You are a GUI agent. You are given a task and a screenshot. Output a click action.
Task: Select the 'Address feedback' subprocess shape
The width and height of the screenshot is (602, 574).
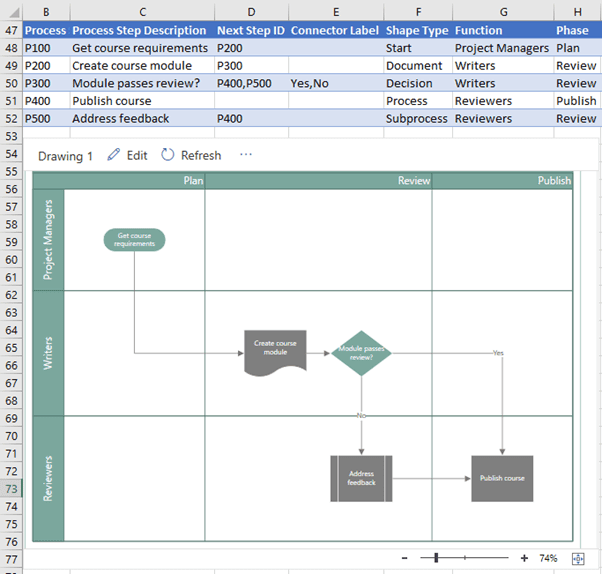click(361, 478)
